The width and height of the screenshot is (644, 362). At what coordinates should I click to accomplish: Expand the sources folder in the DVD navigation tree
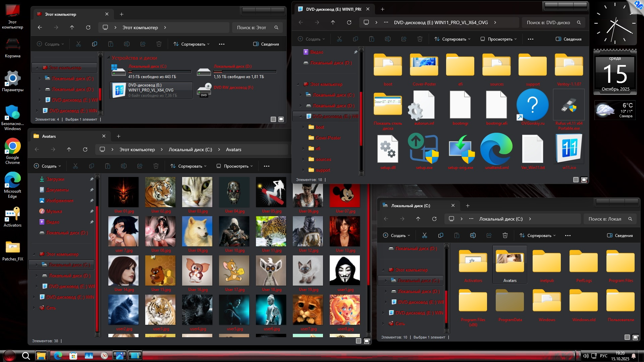pyautogui.click(x=303, y=159)
